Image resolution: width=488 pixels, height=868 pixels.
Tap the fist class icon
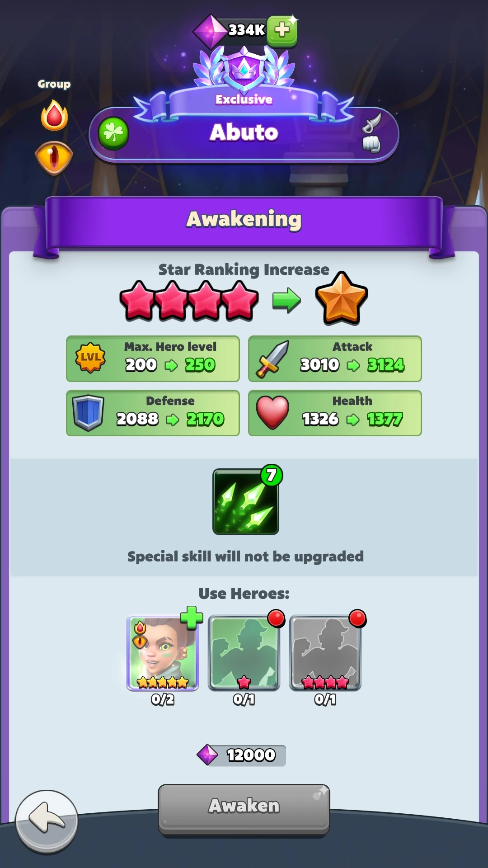(371, 144)
